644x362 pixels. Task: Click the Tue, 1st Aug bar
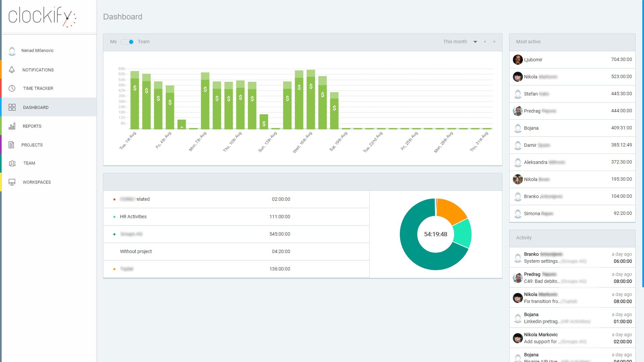(135, 100)
